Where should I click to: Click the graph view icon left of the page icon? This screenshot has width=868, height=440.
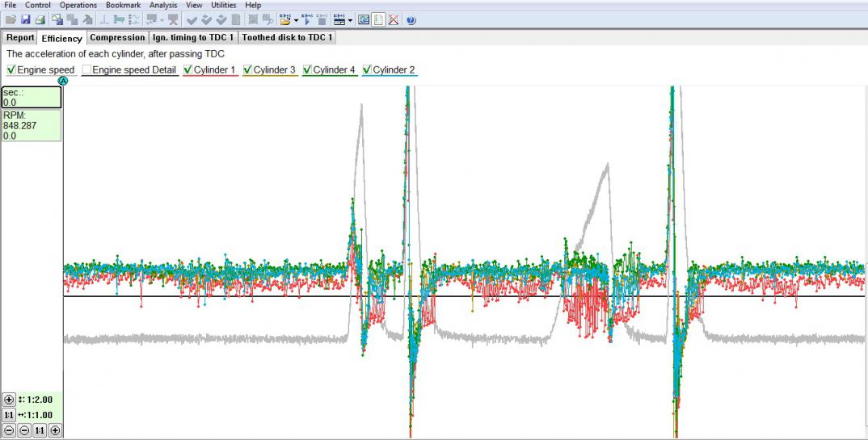click(364, 19)
